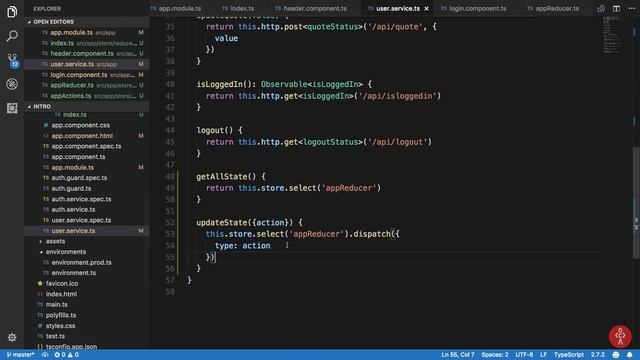
Task: Click line number 48 in the gutter
Action: point(170,177)
